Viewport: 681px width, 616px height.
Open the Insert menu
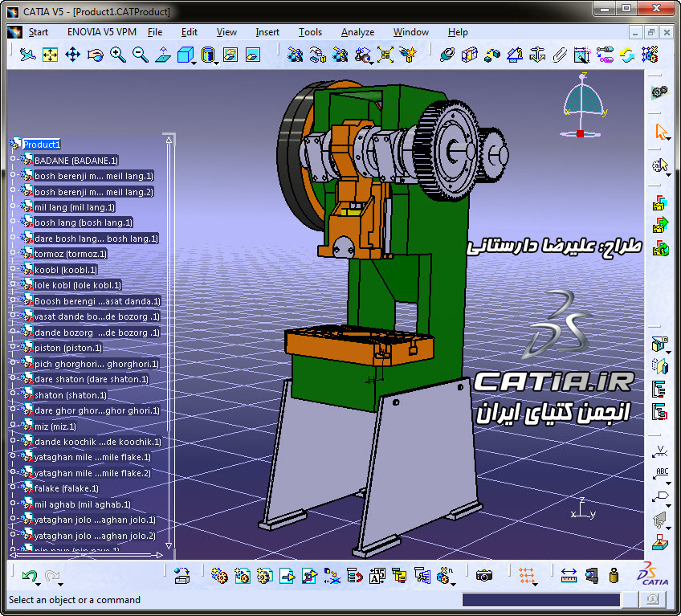tap(267, 32)
